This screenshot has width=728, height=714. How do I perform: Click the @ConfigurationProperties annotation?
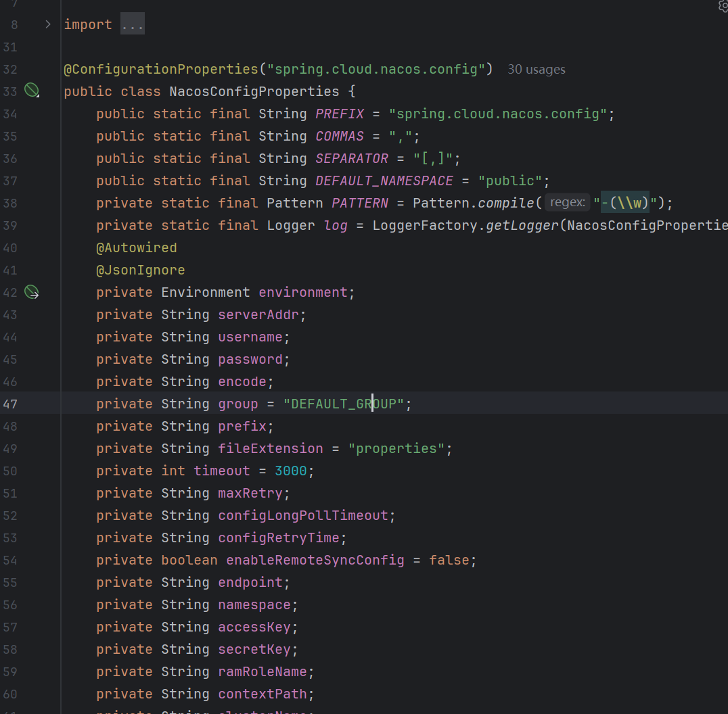(161, 69)
